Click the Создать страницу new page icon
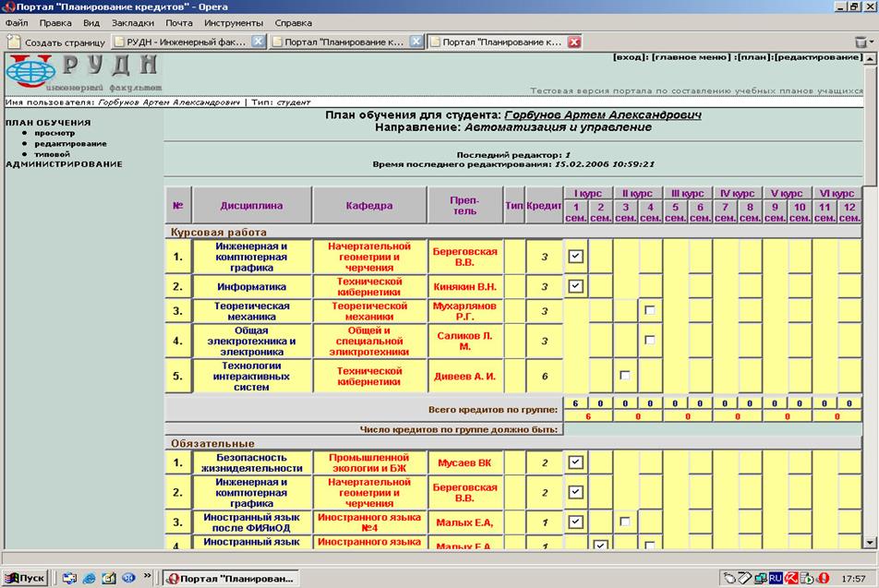This screenshot has height=588, width=879. (13, 42)
